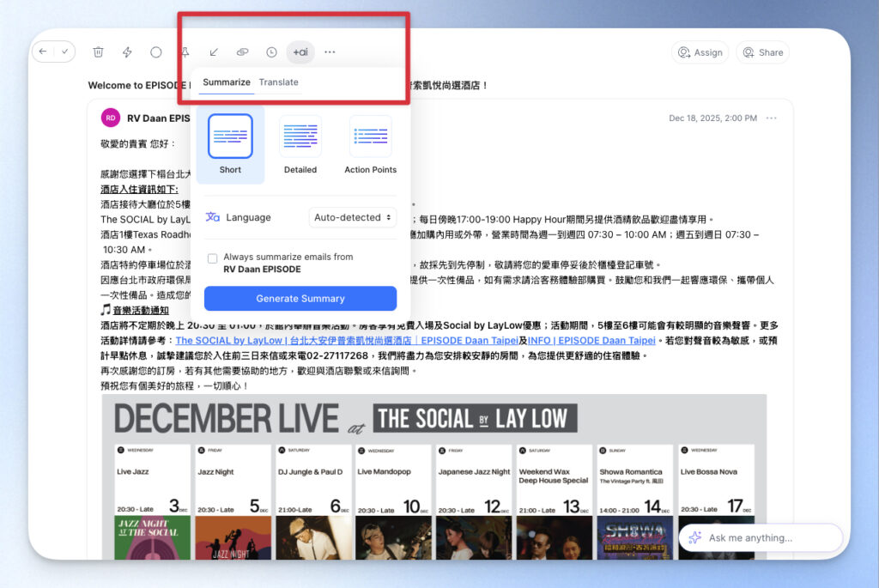
Task: Click the three-dot more options toolbar icon
Action: [x=330, y=52]
